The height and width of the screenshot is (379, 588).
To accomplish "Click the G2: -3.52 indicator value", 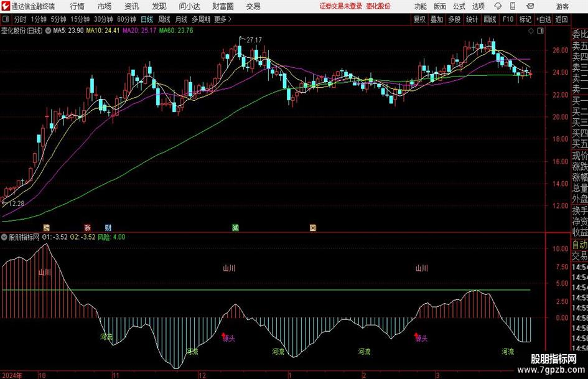I will 83,237.
